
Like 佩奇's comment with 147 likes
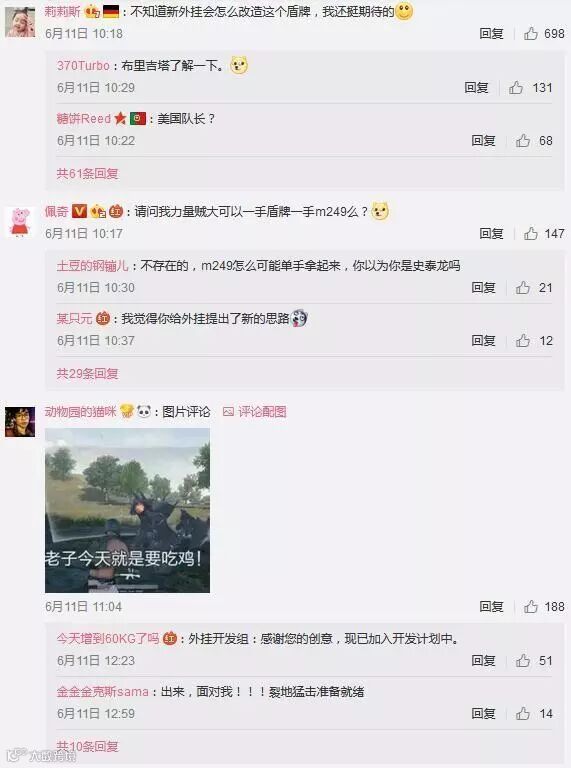pyautogui.click(x=531, y=234)
